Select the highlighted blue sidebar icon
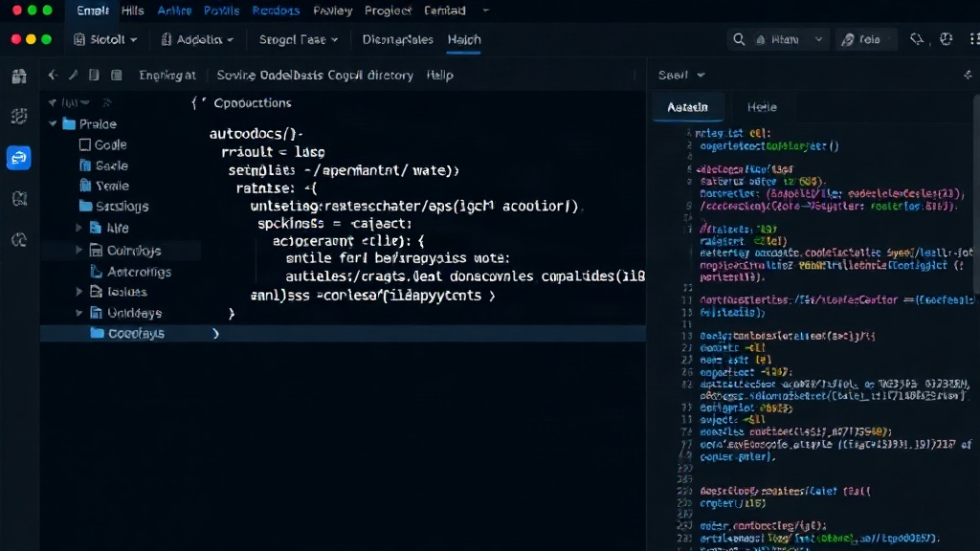Screen dimensions: 980x551 pyautogui.click(x=19, y=158)
